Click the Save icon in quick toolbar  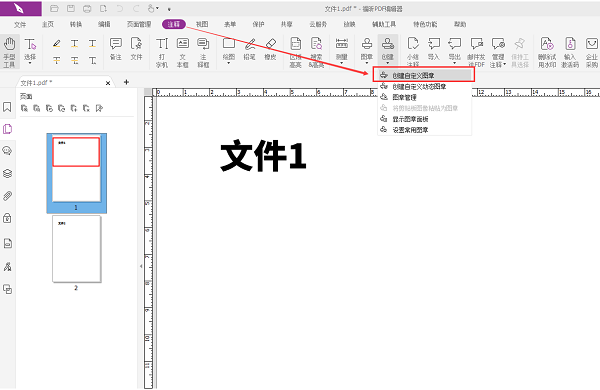71,8
